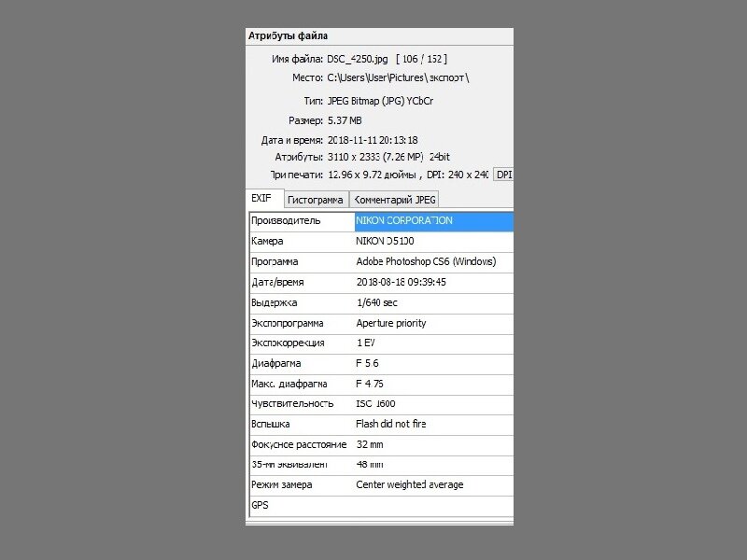Select the Экспопрограмма row label
Screen dimensions: 747x560
coord(288,323)
